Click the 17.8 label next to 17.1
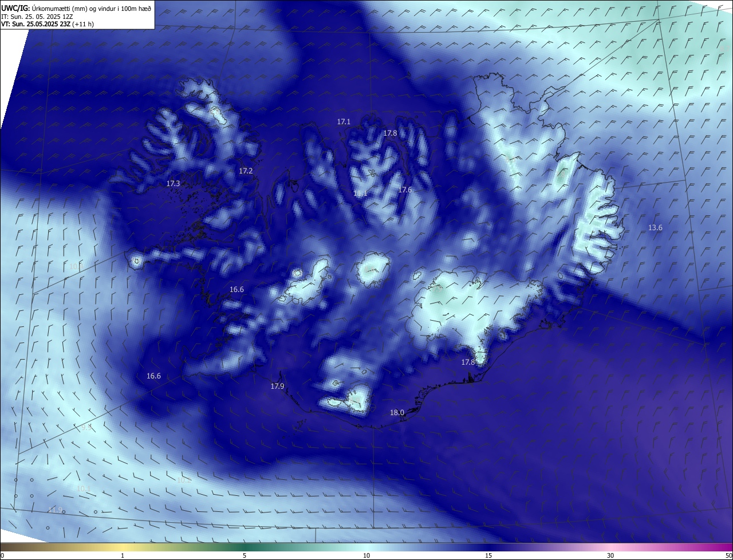The image size is (733, 560). (x=390, y=133)
